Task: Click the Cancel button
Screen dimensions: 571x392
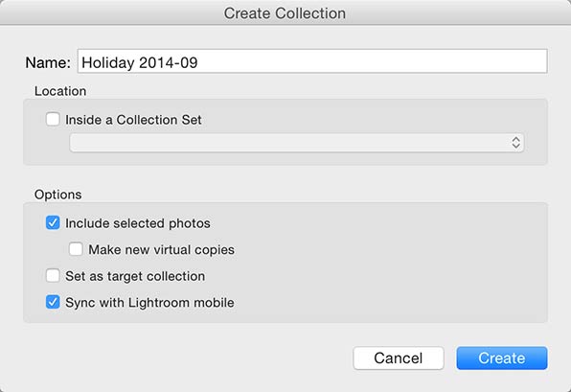Action: 399,358
